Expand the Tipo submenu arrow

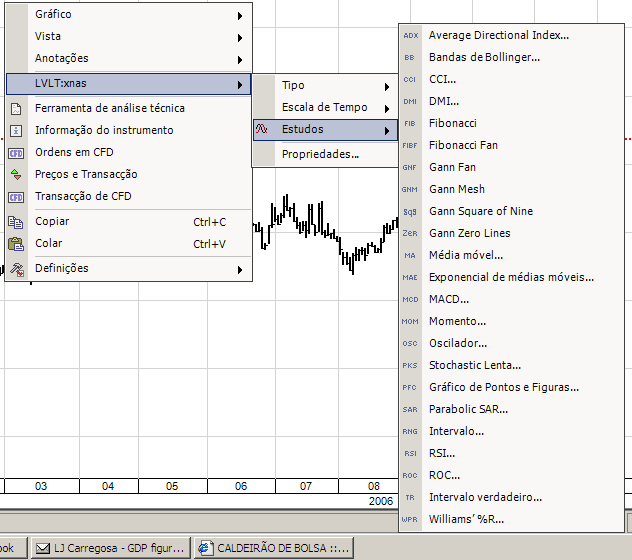(x=387, y=87)
